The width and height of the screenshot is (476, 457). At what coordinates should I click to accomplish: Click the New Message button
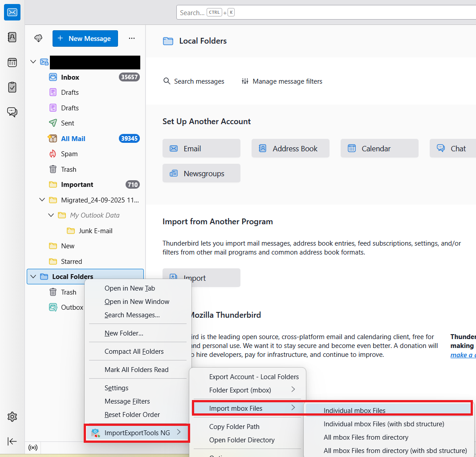pos(85,39)
